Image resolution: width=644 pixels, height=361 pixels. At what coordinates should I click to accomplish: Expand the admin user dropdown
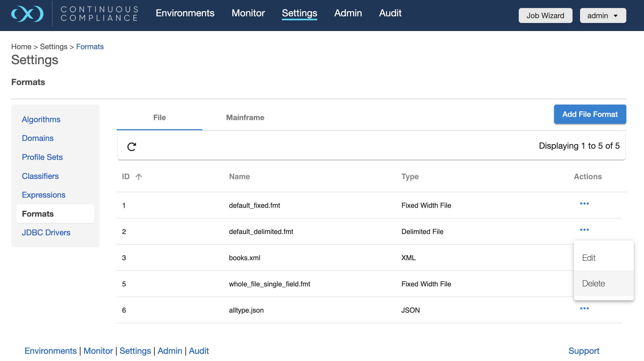pyautogui.click(x=603, y=16)
